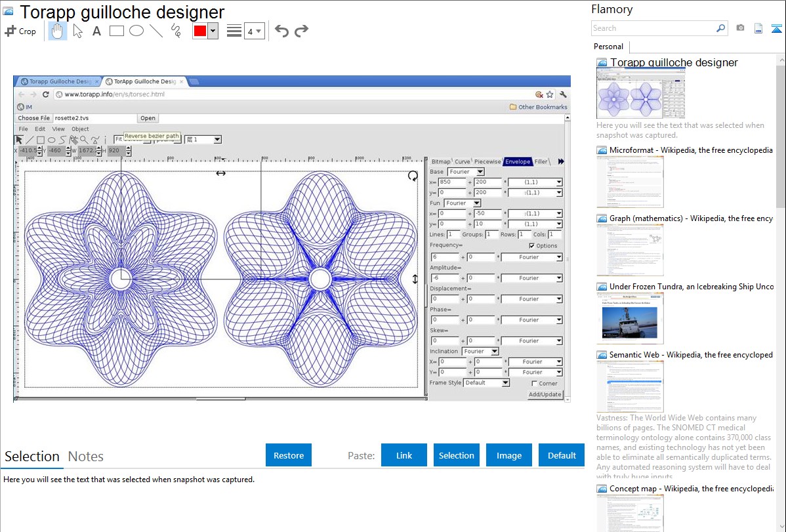Image resolution: width=786 pixels, height=532 pixels.
Task: Switch to the Notes tab
Action: [86, 457]
